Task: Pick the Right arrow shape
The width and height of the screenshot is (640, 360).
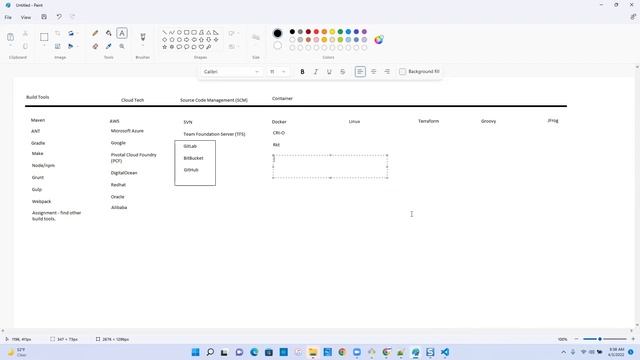Action: point(187,40)
